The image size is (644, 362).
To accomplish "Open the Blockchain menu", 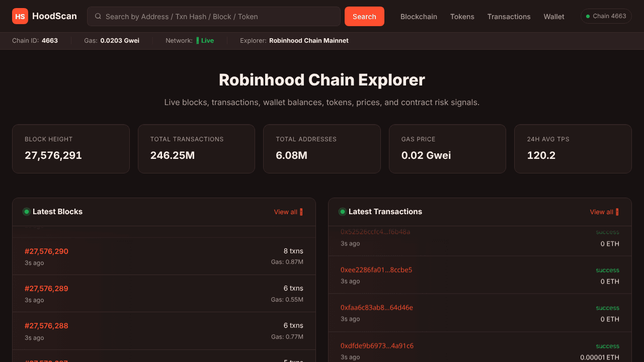I will point(419,17).
